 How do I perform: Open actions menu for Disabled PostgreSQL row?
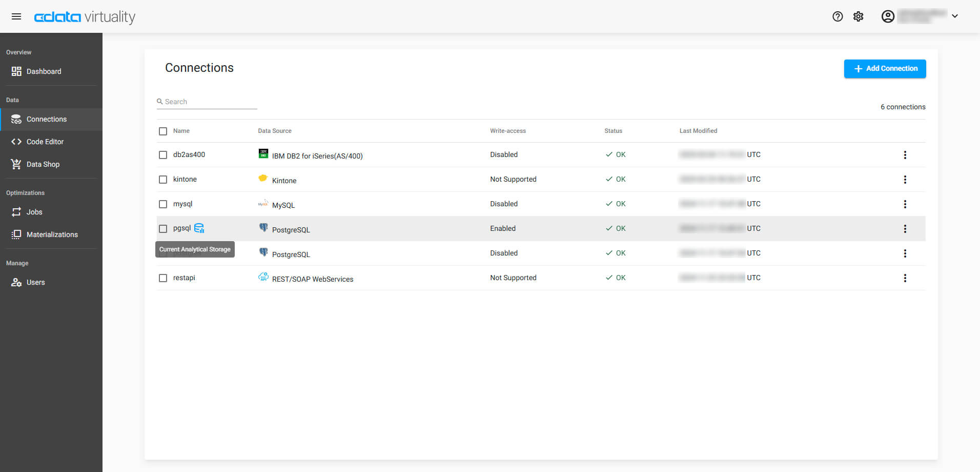[x=905, y=253]
